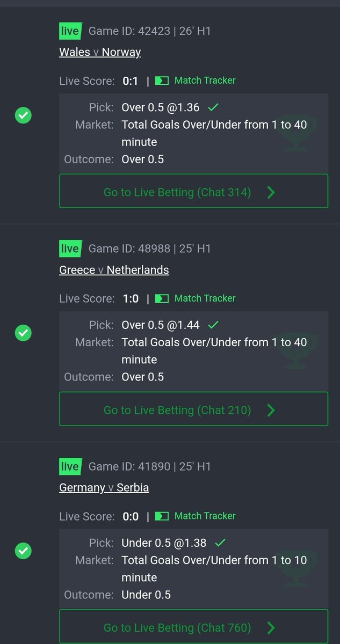Viewport: 340px width, 644px height.
Task: Click Match Tracker icon for Greece v Netherlands
Action: (162, 298)
